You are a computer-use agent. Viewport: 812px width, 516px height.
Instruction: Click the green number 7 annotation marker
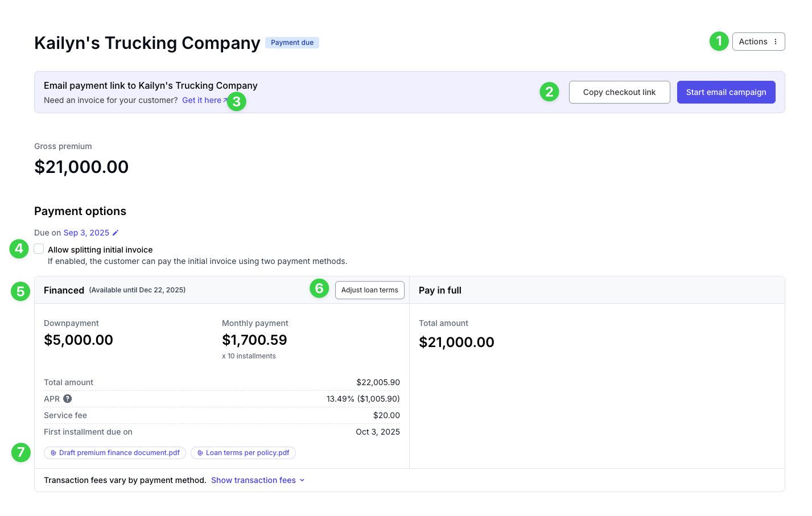(21, 452)
